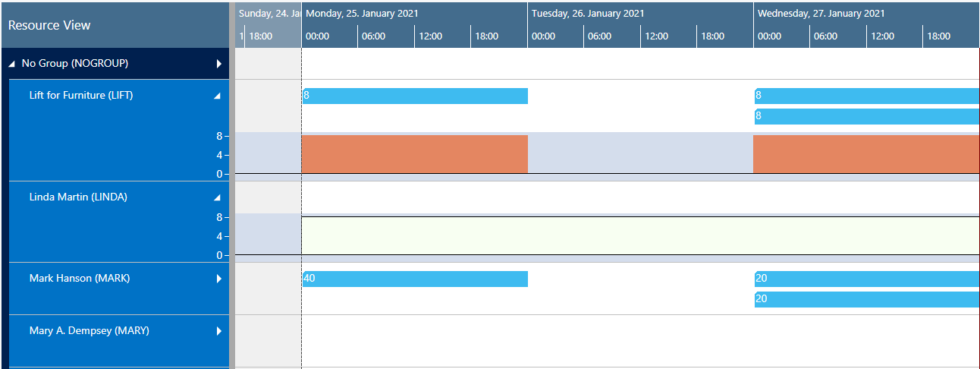Click Mark Hanson's lower Wednesday bar labeled 20
Viewport: 980px width, 369px height.
point(866,299)
